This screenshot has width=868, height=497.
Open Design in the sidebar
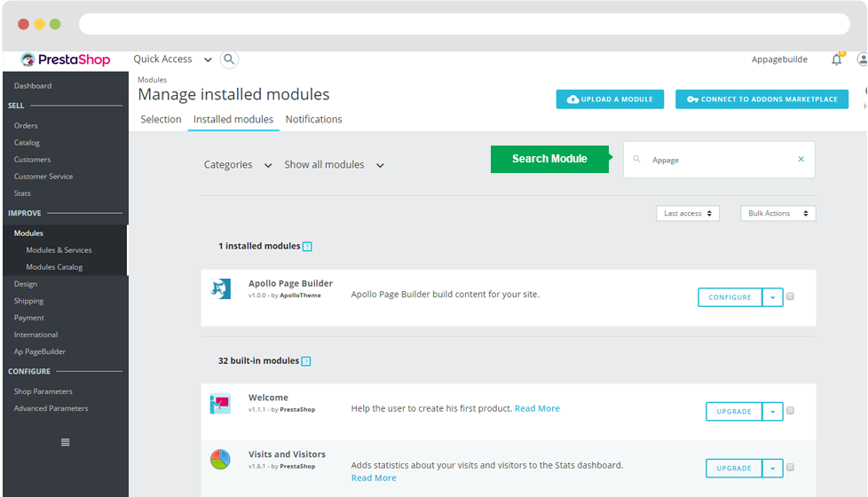point(26,284)
